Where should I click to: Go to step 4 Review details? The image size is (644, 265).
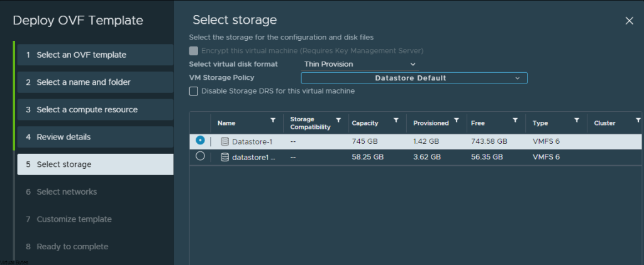96,137
